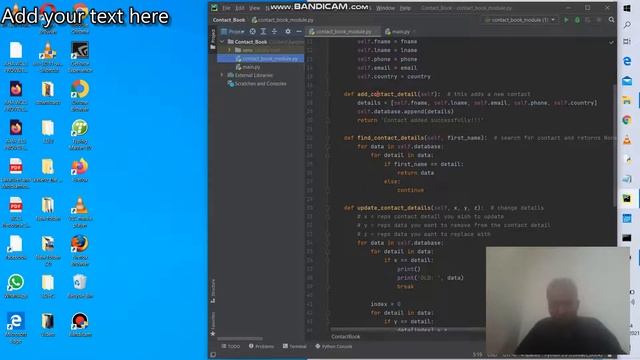Select Scratches and Consoles node
The height and width of the screenshot is (360, 640).
pyautogui.click(x=261, y=84)
